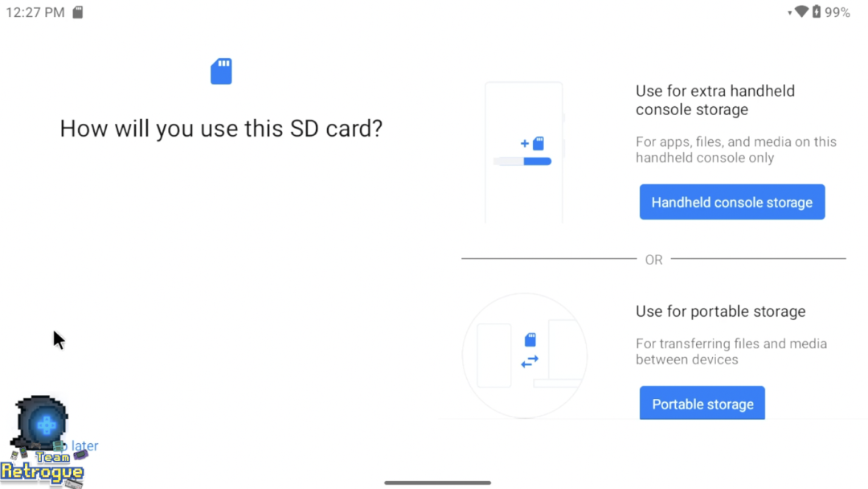The width and height of the screenshot is (868, 489).
Task: Tap the gesture navigation pill at bottom
Action: (437, 483)
